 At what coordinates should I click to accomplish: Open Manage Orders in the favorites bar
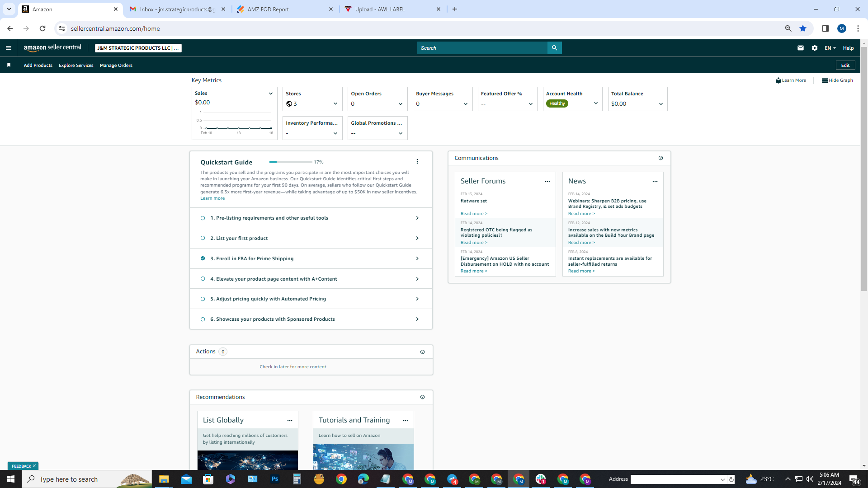click(x=116, y=66)
